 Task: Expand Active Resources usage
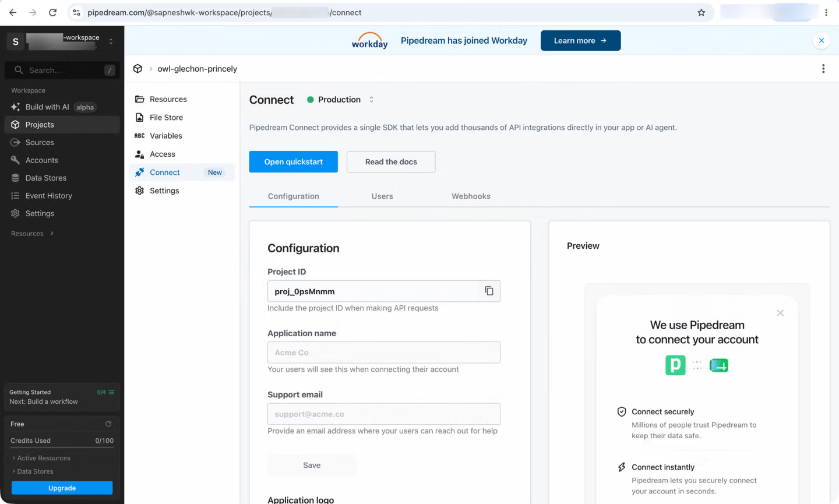point(41,458)
